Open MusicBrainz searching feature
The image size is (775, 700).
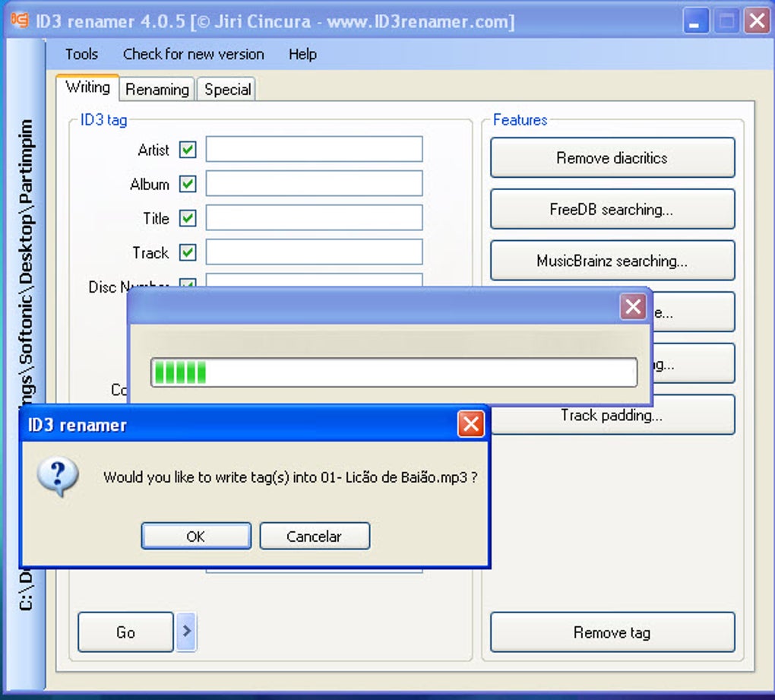coord(612,261)
